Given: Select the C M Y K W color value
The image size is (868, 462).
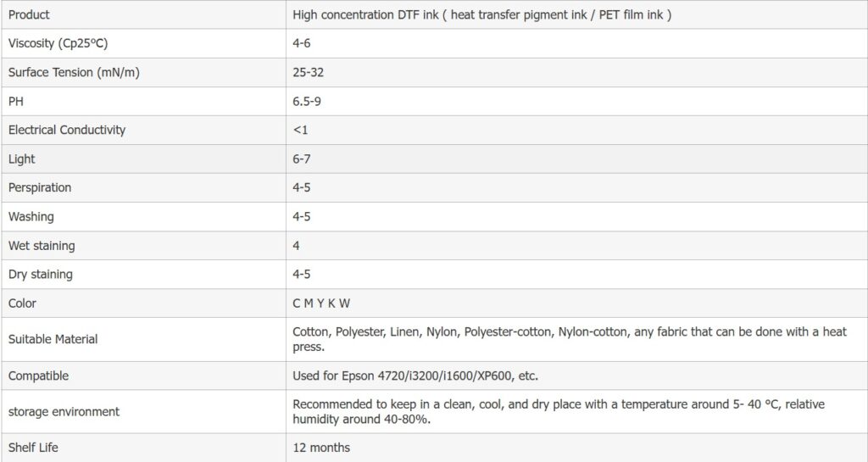Looking at the screenshot, I should 321,303.
